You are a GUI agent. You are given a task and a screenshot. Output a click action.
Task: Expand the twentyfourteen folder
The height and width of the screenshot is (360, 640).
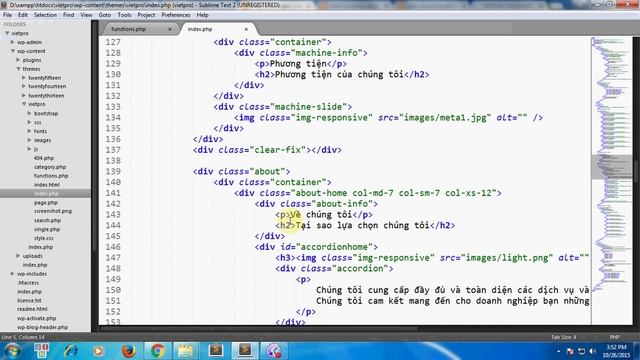[x=24, y=87]
